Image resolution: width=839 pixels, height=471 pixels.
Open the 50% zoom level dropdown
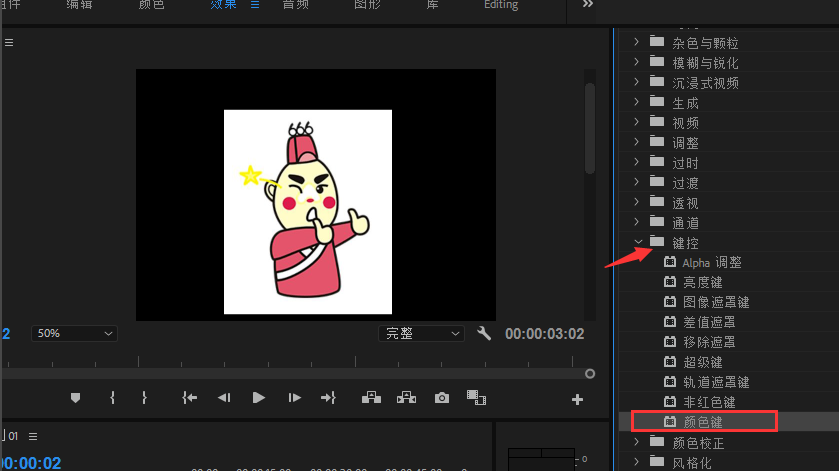pyautogui.click(x=74, y=333)
